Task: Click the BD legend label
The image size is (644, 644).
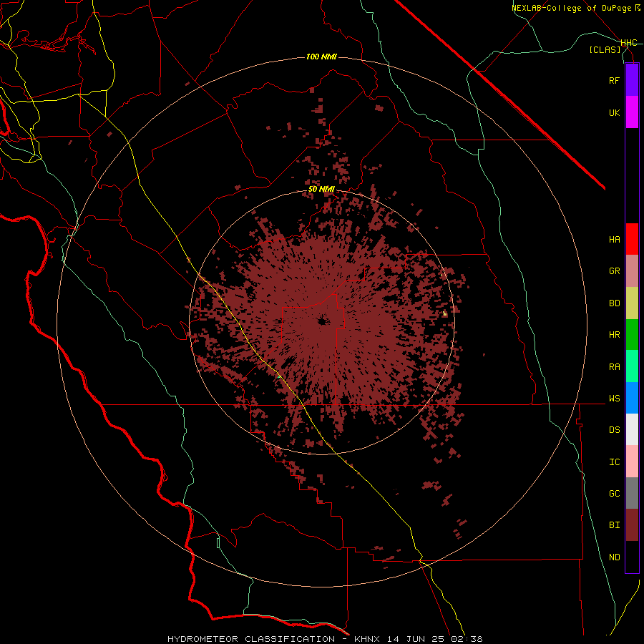Action: pos(614,303)
